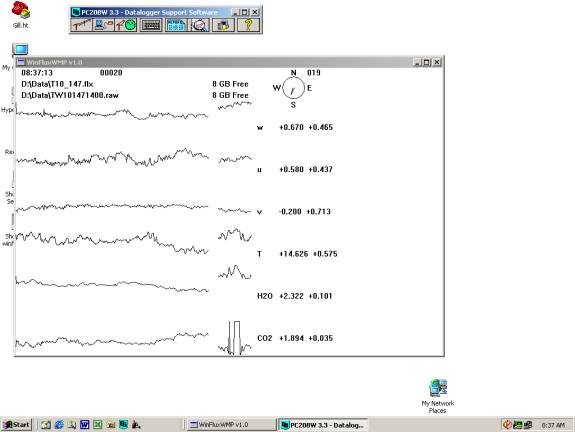Click the T deviation value +0.575
Viewport: 575px width, 432px height.
325,254
